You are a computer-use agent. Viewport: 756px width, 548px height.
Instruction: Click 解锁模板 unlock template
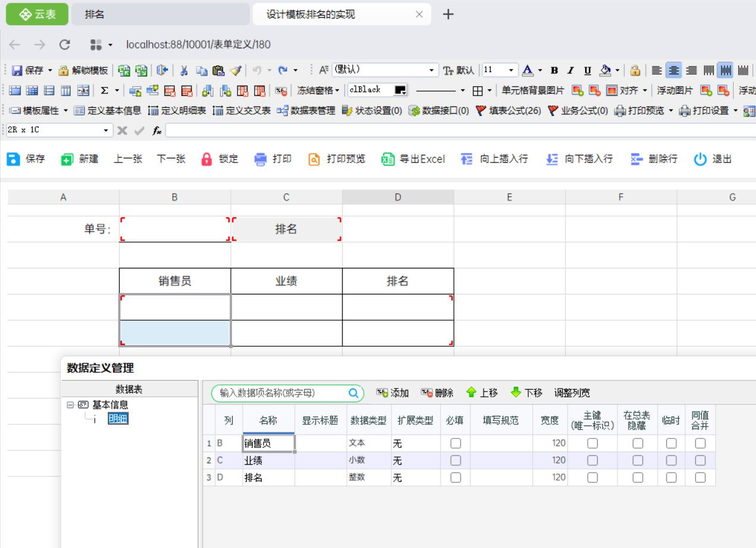pos(83,70)
